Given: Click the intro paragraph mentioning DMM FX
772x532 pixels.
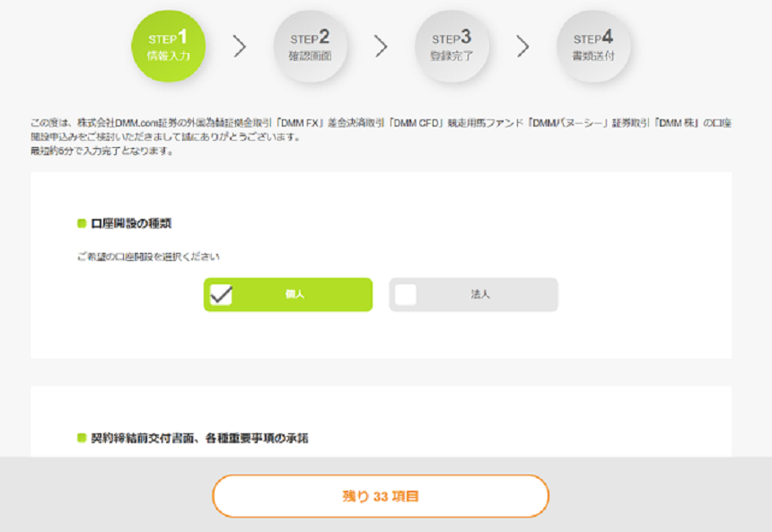Looking at the screenshot, I should pos(381,129).
